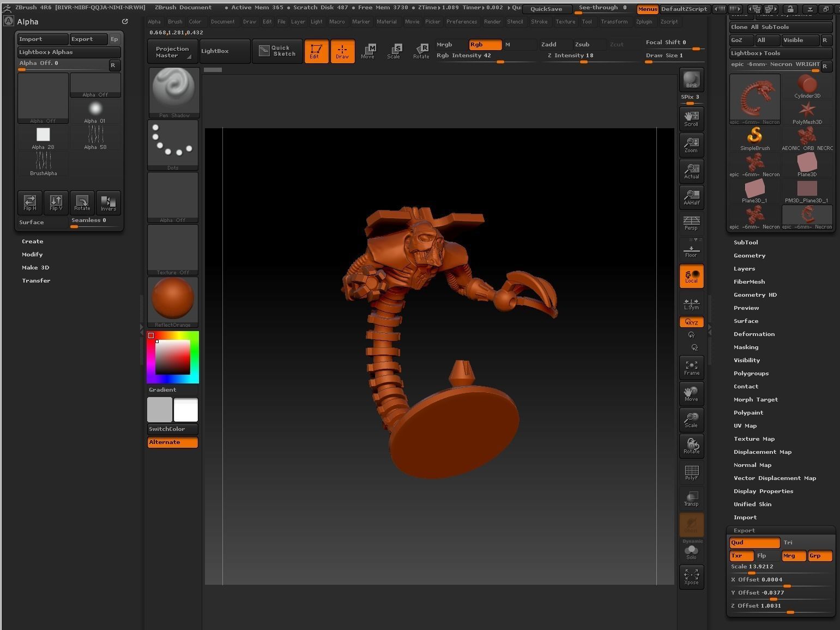This screenshot has width=840, height=630.
Task: Select the Edit mode icon
Action: (x=316, y=51)
